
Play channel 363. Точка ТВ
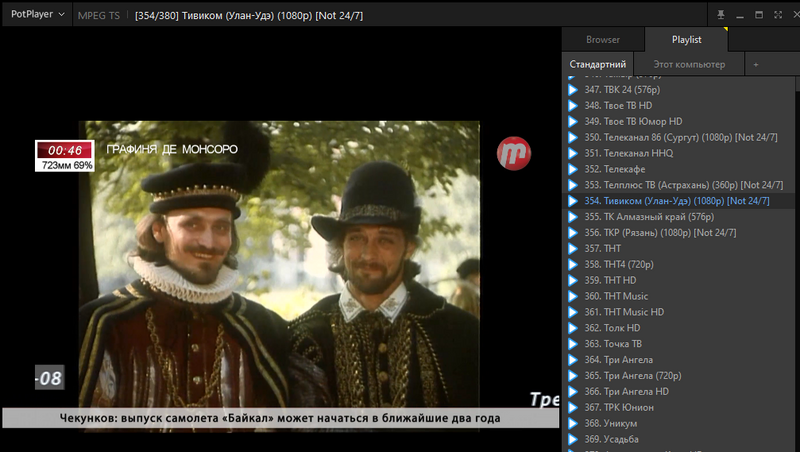point(680,343)
